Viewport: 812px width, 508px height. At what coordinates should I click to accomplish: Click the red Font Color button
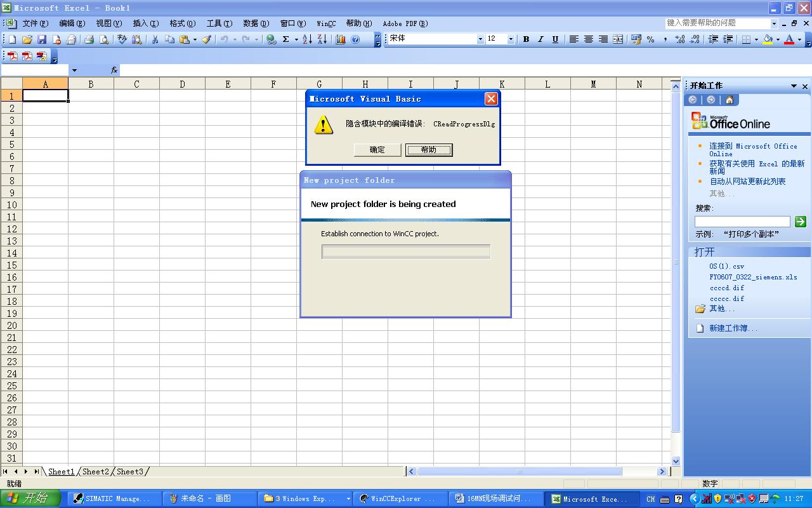click(x=789, y=39)
